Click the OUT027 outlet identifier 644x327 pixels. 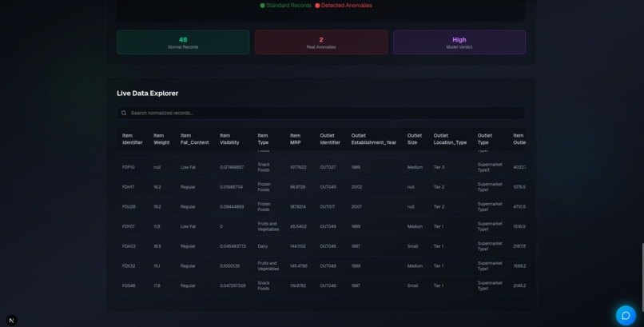[x=328, y=167]
